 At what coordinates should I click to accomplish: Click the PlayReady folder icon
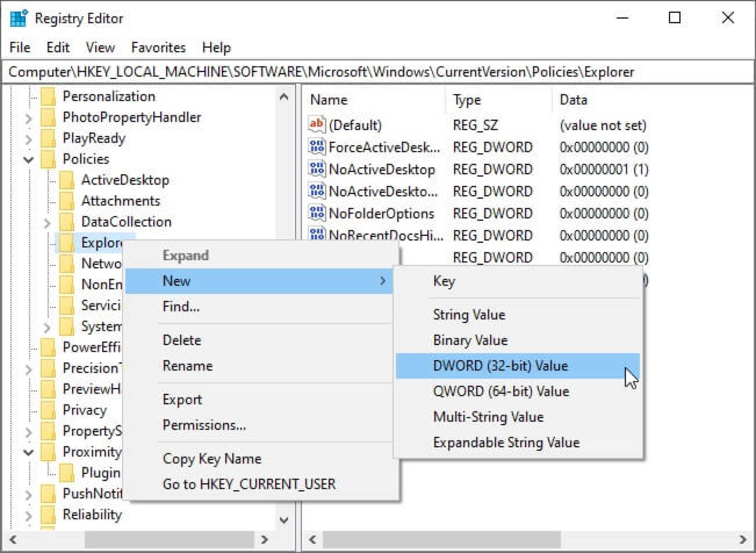(x=48, y=138)
